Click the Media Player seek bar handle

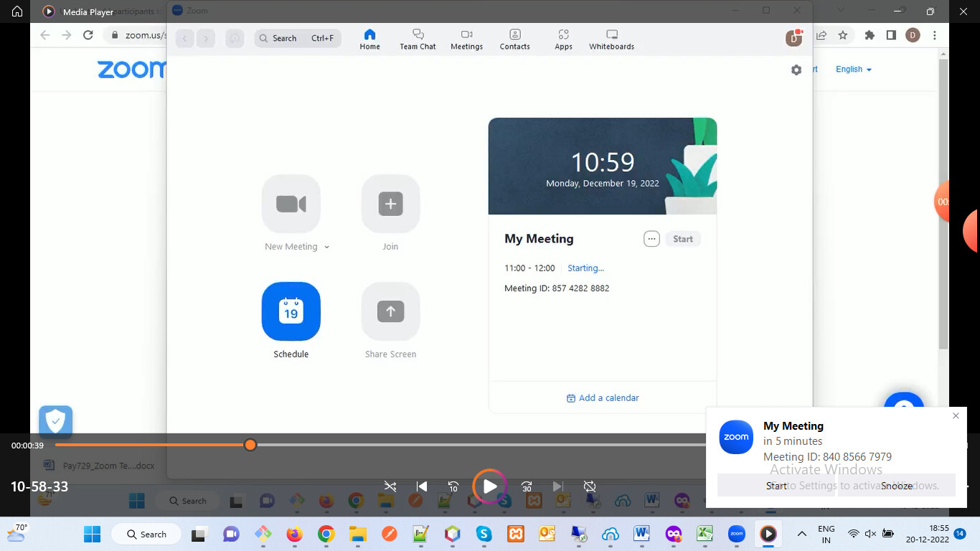coord(250,445)
